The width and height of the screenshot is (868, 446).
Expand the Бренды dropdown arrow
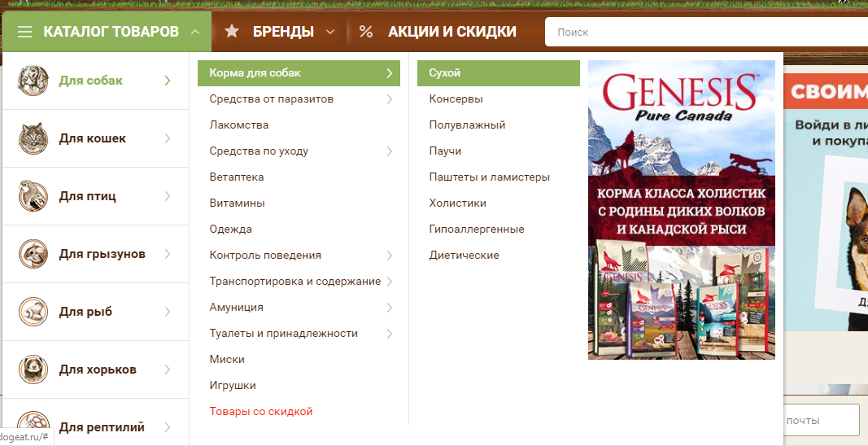[330, 32]
